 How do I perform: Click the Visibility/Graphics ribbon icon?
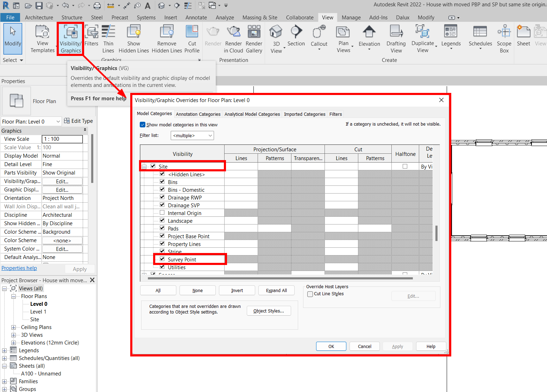point(70,38)
